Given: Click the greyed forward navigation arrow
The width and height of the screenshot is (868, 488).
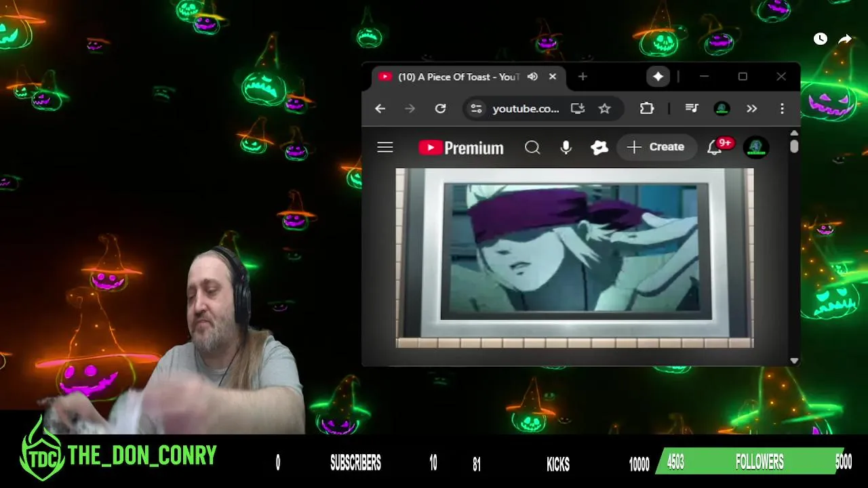Looking at the screenshot, I should pos(410,108).
